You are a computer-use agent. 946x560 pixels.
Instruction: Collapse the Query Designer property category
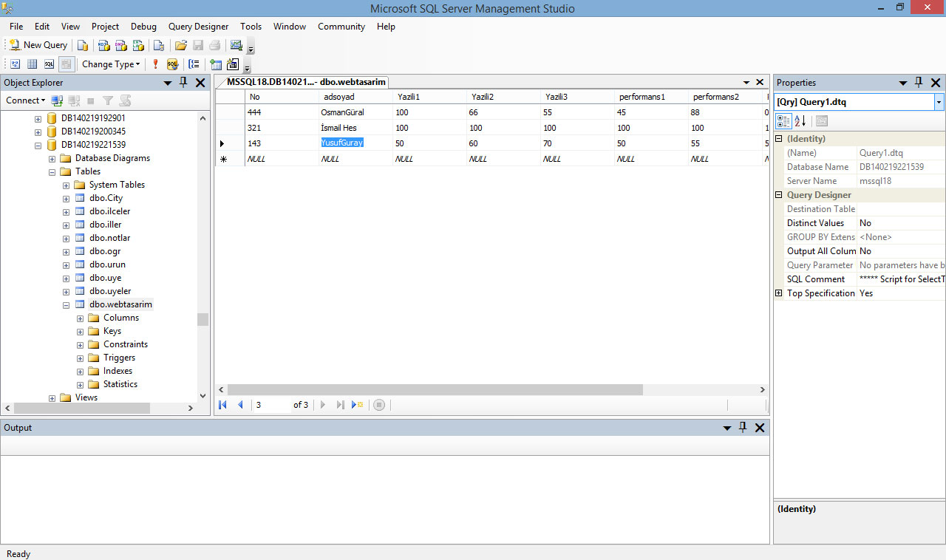tap(778, 195)
